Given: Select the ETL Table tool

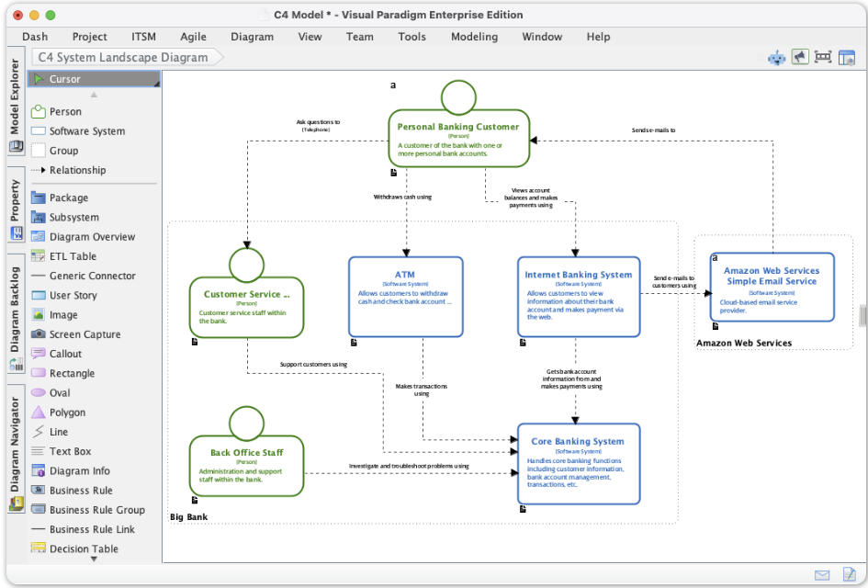Looking at the screenshot, I should [x=63, y=256].
